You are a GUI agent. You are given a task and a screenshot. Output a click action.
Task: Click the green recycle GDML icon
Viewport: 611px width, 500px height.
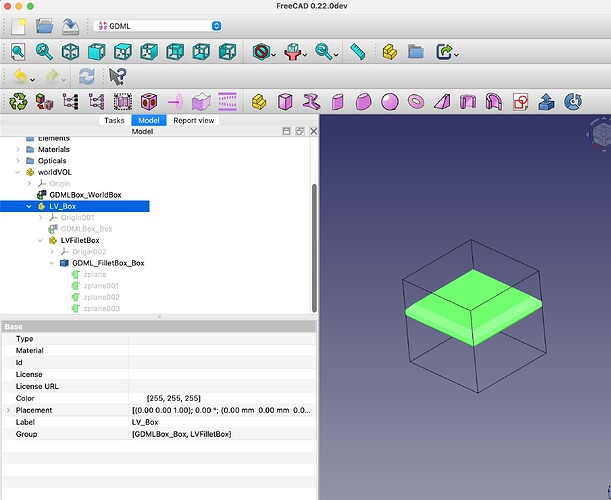[18, 102]
